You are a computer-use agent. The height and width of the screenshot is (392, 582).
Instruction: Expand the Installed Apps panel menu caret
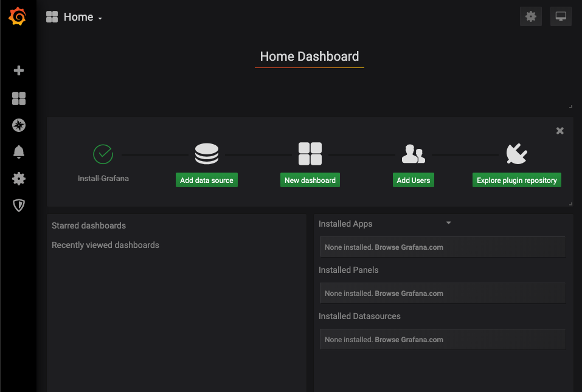click(x=448, y=223)
